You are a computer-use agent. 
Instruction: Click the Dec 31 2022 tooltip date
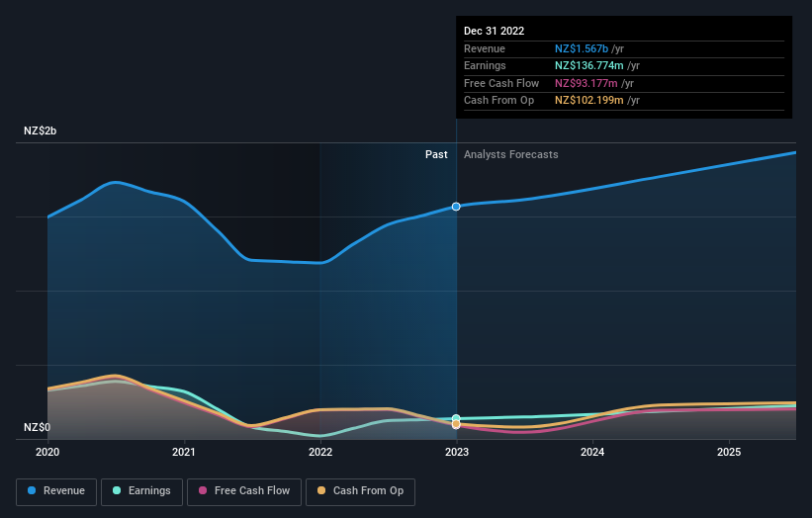495,31
